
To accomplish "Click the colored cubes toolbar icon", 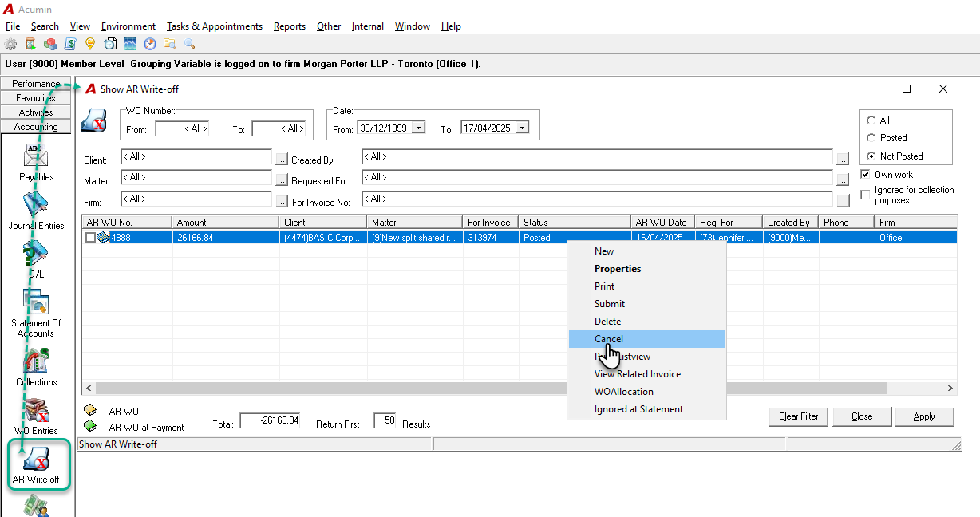I will click(50, 44).
